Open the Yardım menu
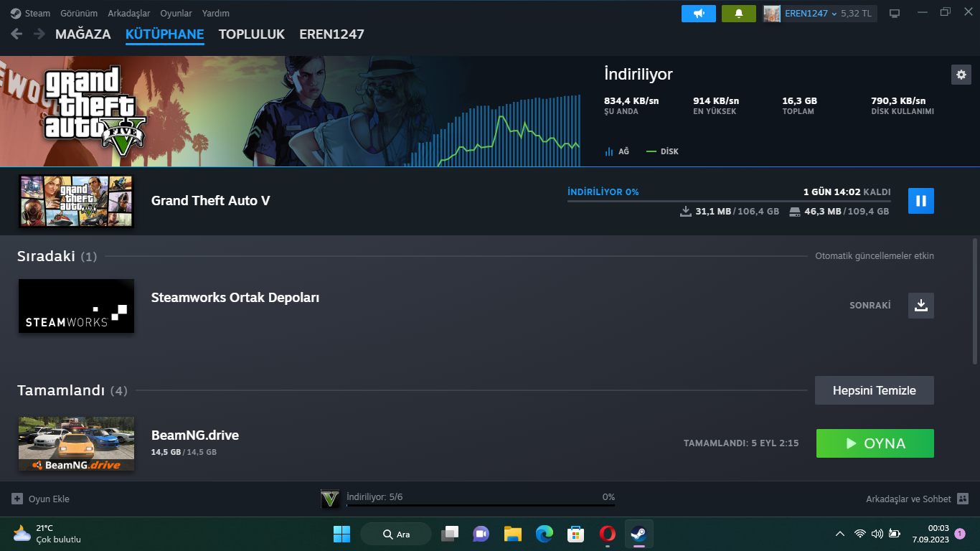980x551 pixels. pyautogui.click(x=216, y=13)
